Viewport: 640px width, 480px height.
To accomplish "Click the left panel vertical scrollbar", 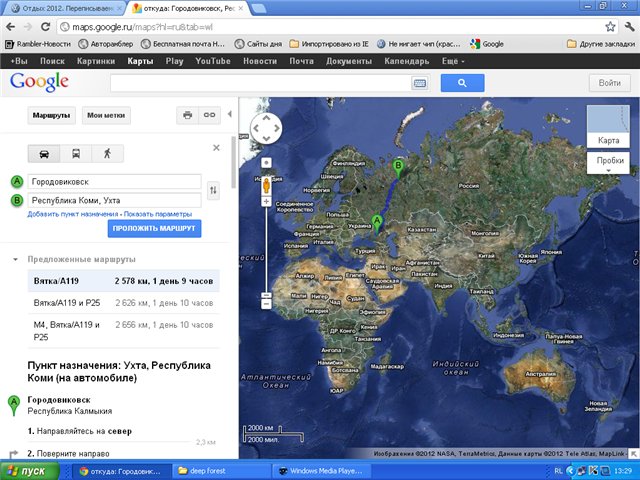I will [x=233, y=162].
